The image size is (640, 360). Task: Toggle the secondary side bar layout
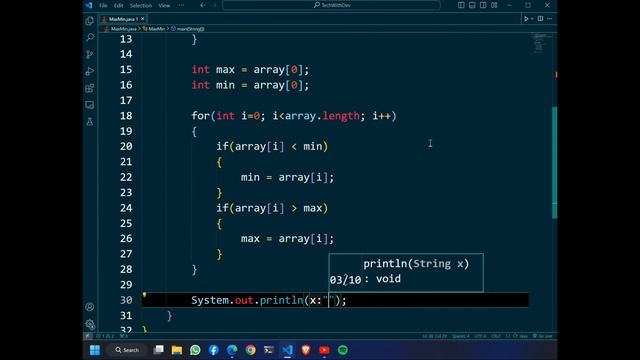(x=483, y=5)
